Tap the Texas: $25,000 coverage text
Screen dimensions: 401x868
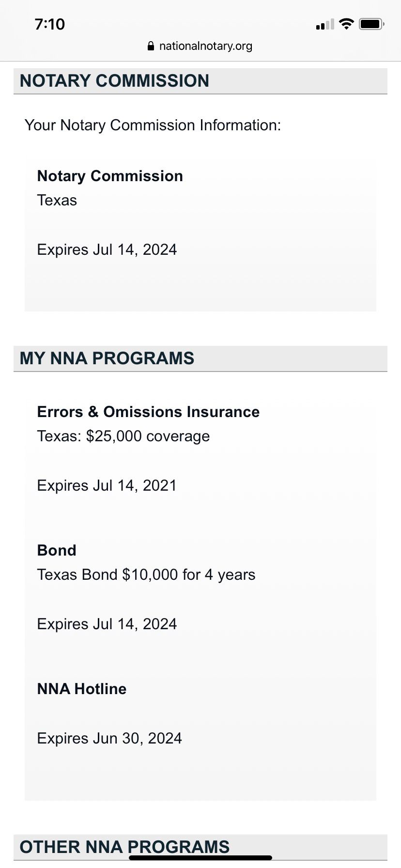tap(123, 436)
